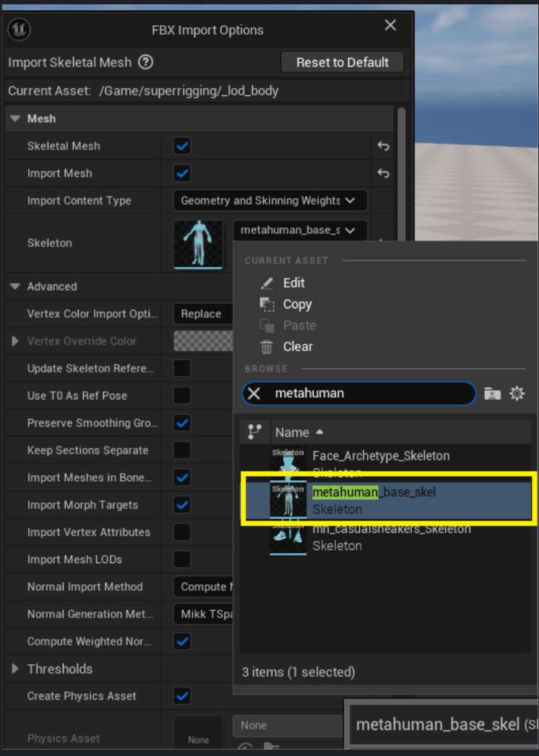Click the options panel vertical scrollbar

(401, 173)
